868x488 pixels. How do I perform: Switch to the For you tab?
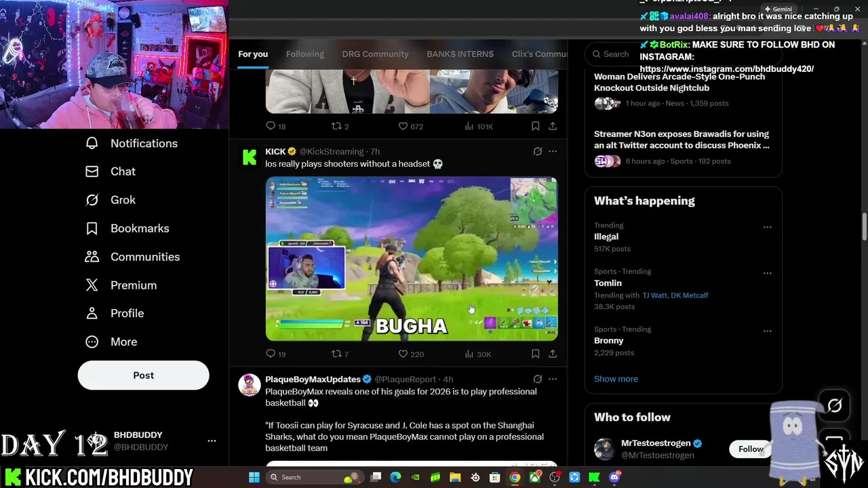tap(253, 54)
